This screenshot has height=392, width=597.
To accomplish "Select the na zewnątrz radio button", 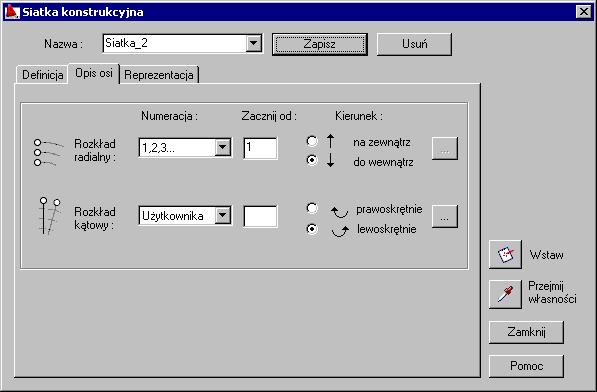I will (312, 141).
